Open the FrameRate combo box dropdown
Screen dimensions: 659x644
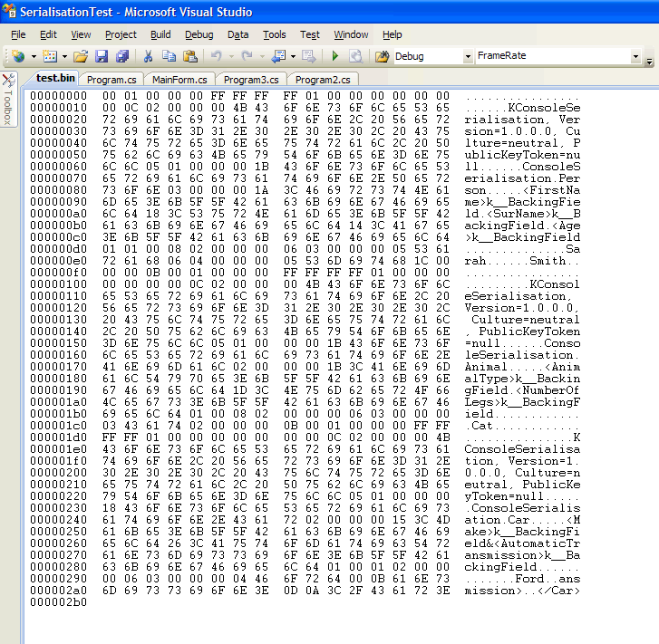click(635, 56)
